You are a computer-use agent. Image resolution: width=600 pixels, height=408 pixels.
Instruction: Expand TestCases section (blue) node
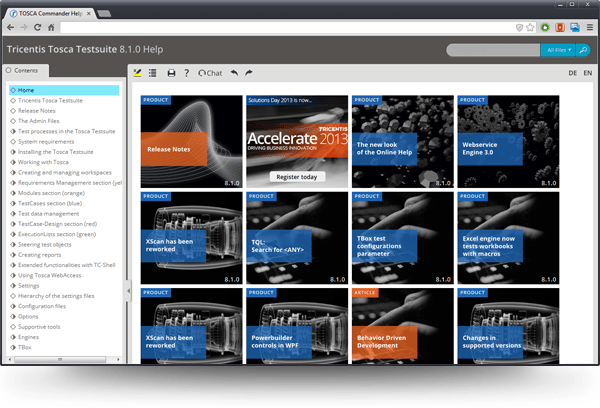13,203
